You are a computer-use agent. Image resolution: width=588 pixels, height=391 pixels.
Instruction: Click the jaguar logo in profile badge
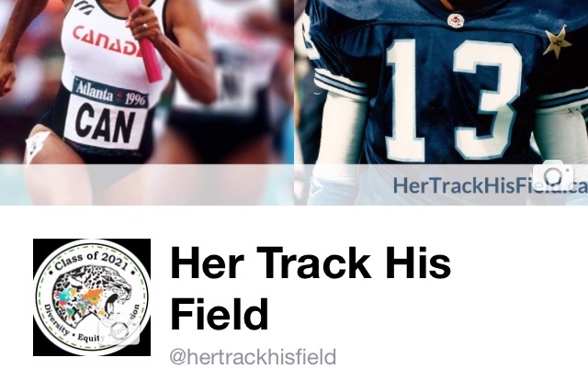(x=92, y=296)
